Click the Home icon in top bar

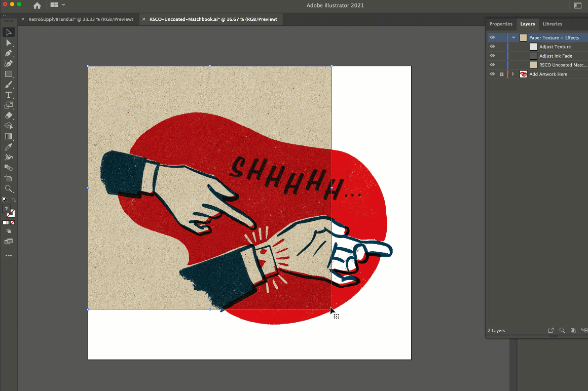click(x=37, y=6)
